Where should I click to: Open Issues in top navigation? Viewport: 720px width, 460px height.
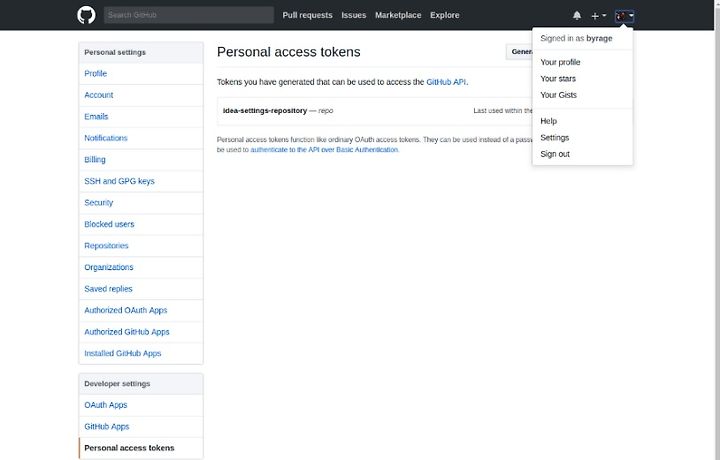point(354,15)
